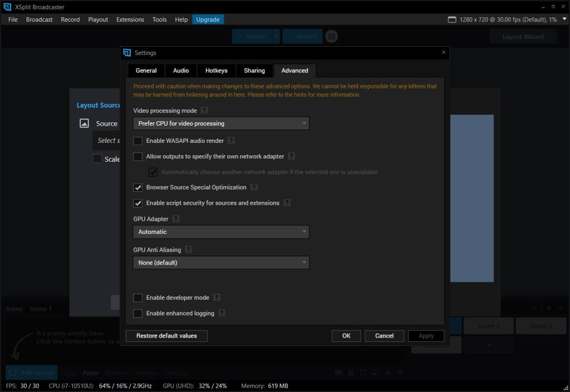
Task: Open GPU Anti Aliasing None dropdown
Action: [221, 262]
